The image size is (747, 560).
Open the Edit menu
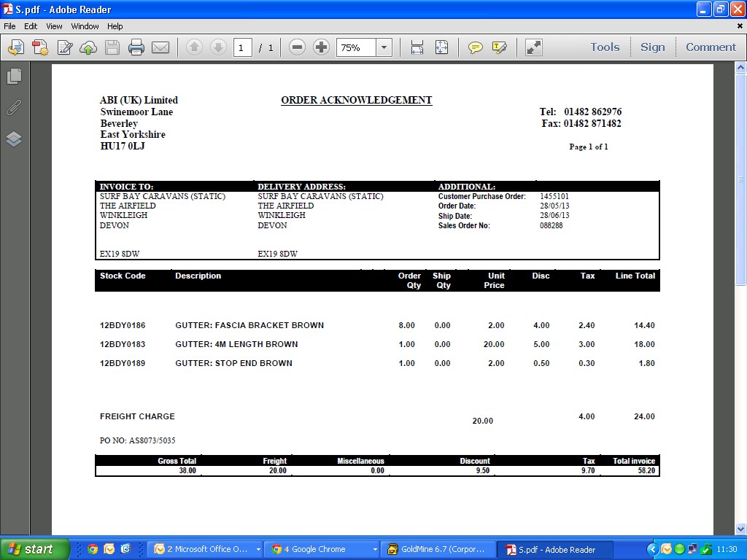pos(31,26)
